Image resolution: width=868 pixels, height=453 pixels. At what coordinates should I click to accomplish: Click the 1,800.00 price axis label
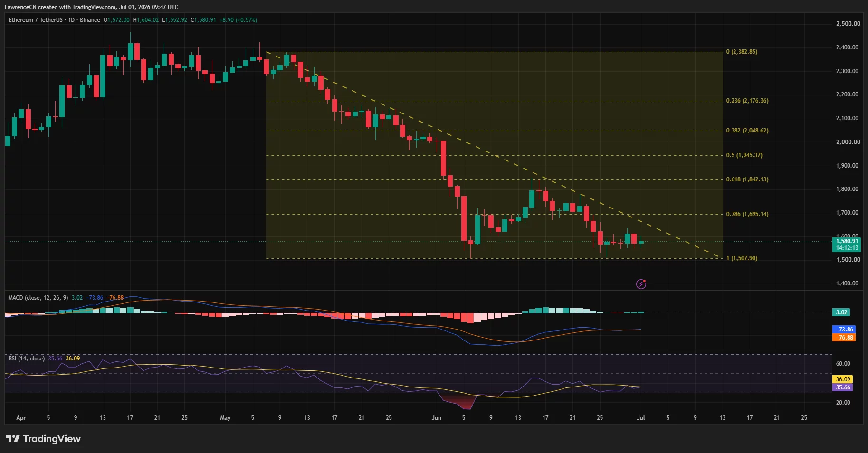coord(847,189)
